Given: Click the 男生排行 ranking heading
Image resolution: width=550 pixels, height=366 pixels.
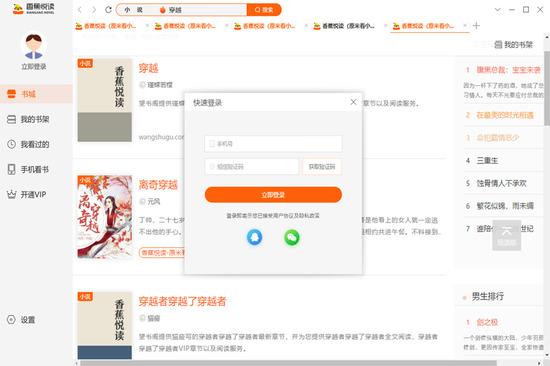Looking at the screenshot, I should tap(488, 296).
